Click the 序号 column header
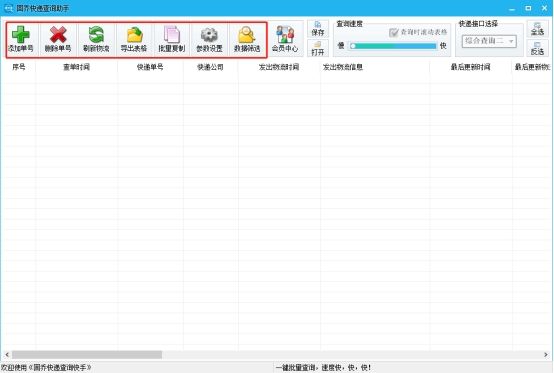Viewport: 554px width, 373px height. coord(19,67)
